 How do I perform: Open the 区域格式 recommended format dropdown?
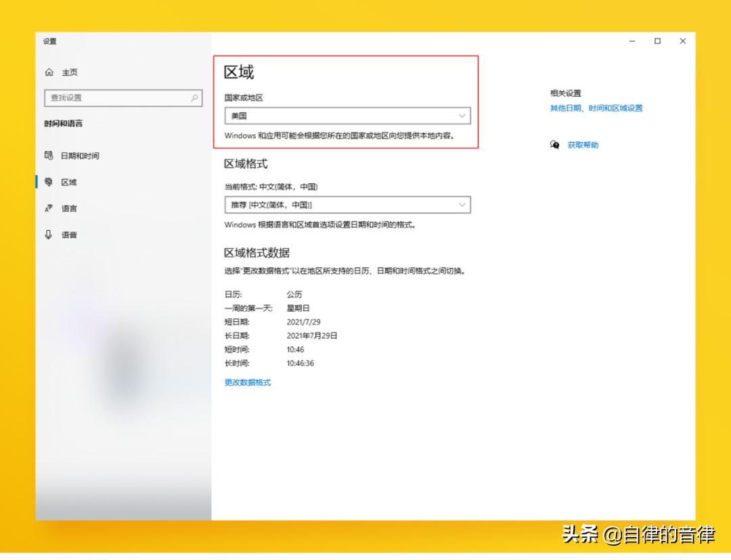pyautogui.click(x=347, y=205)
